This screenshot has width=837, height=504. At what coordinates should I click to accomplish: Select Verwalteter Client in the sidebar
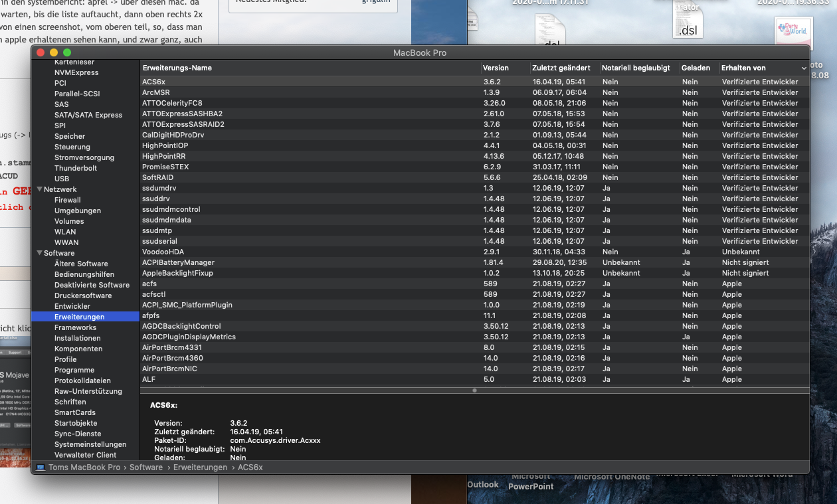click(x=85, y=455)
